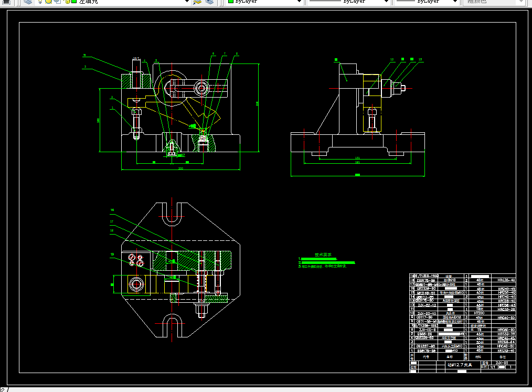The width and height of the screenshot is (532, 392).
Task: Select the drawing title 钻ø12.7夹具
Action: [x=460, y=365]
